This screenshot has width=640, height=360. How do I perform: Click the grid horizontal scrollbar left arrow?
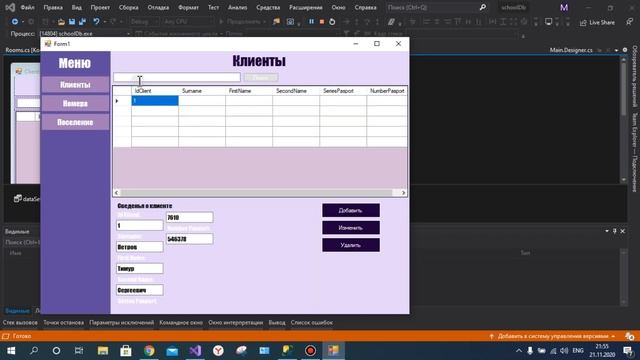coord(117,193)
